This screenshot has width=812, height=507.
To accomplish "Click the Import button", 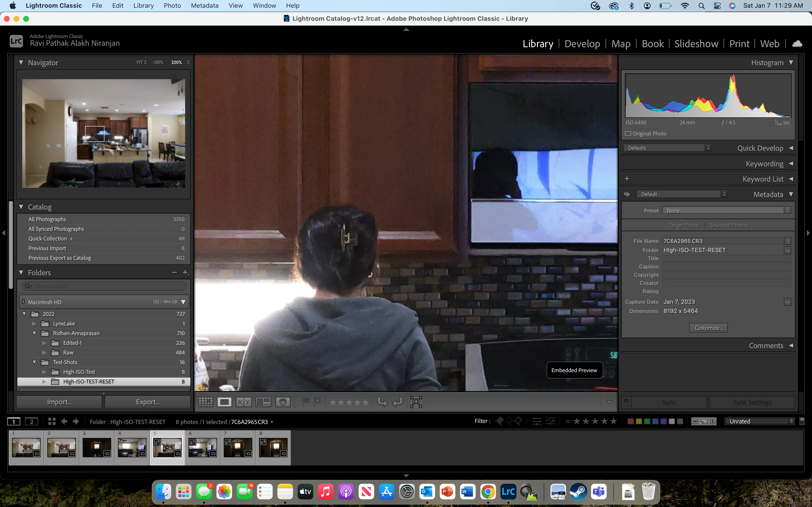I will [x=59, y=402].
